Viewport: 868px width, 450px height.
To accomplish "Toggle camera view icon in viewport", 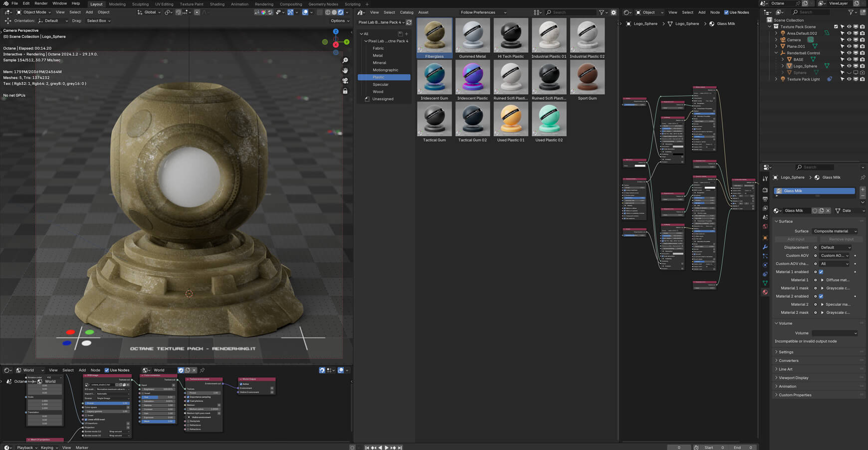I will 345,81.
